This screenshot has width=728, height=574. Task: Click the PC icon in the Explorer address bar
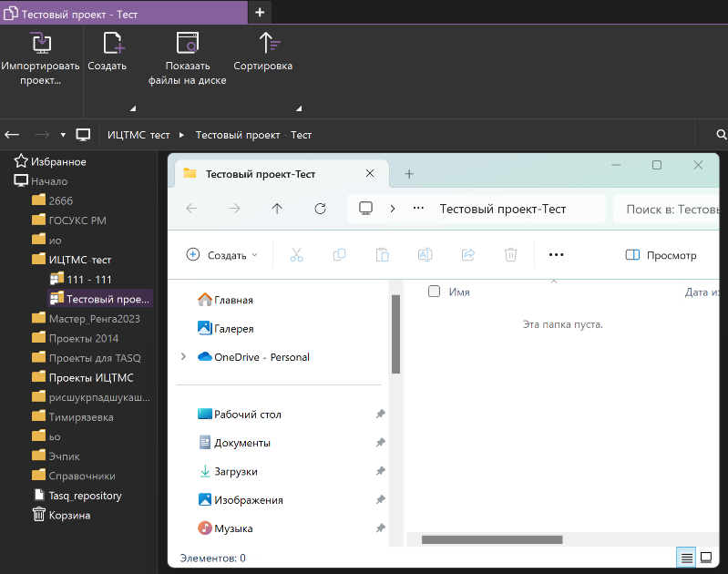366,208
